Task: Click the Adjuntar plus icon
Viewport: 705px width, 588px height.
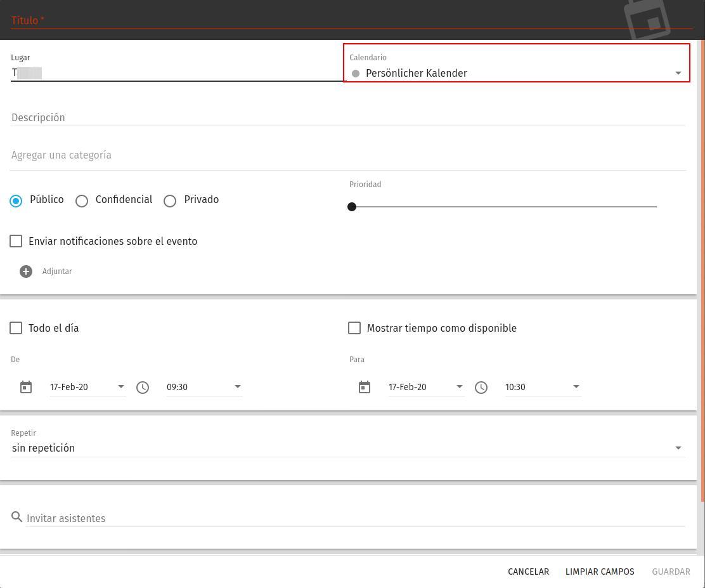Action: [26, 271]
